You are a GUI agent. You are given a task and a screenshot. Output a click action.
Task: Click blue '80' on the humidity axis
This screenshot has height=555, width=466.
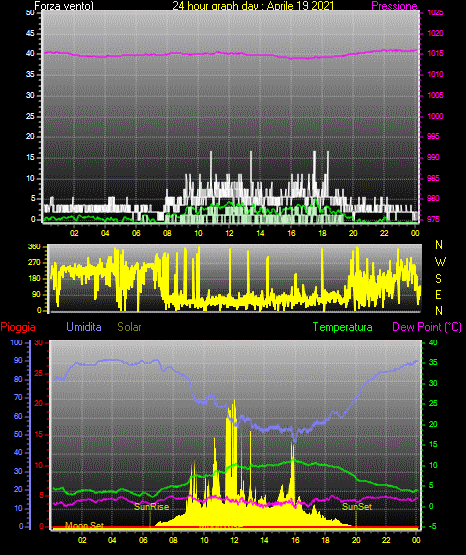pyautogui.click(x=18, y=379)
